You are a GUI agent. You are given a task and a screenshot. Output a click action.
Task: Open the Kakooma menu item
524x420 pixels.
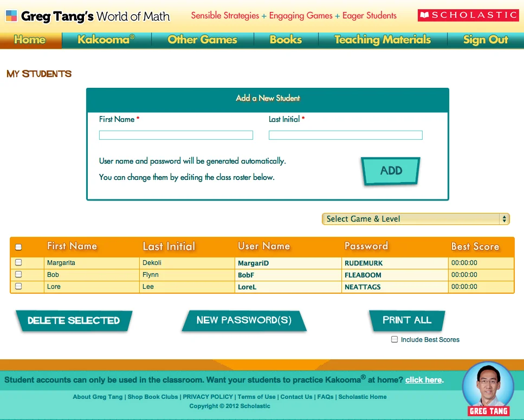pyautogui.click(x=106, y=40)
